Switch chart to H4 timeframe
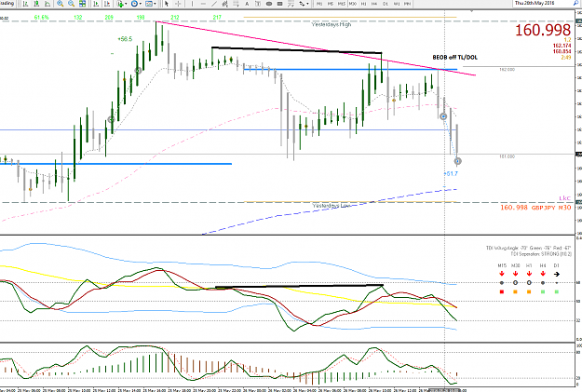Viewport: 582px width, 392px height. tap(374, 4)
